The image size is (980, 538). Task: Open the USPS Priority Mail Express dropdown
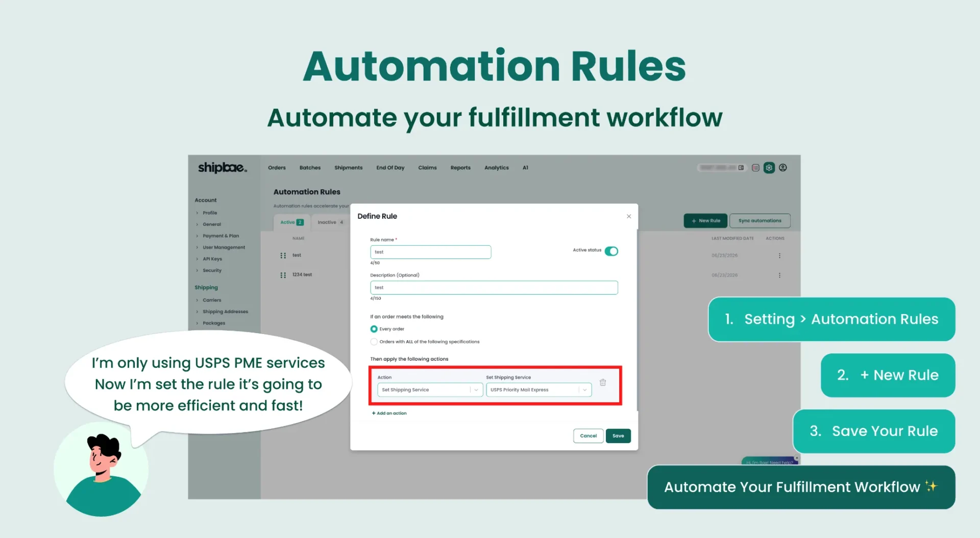coord(538,390)
